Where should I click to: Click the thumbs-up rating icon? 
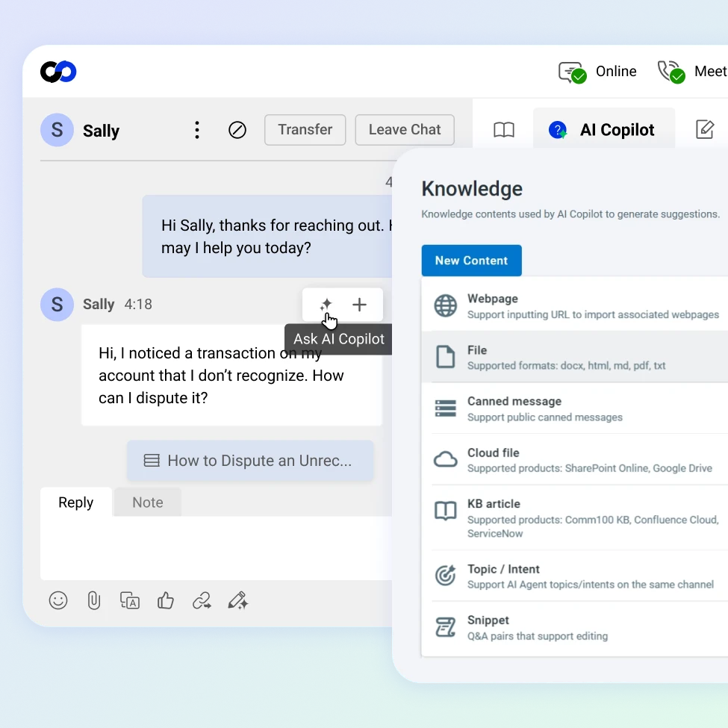pyautogui.click(x=165, y=600)
